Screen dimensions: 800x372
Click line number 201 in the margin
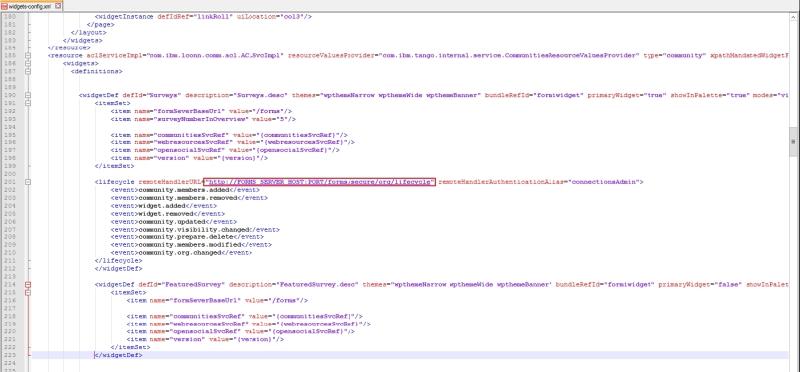tap(10, 182)
